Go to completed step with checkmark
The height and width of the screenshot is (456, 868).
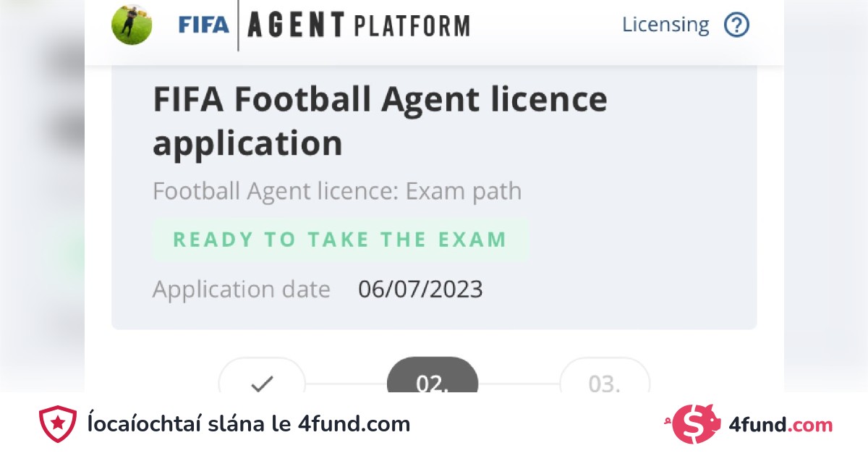pos(261,381)
